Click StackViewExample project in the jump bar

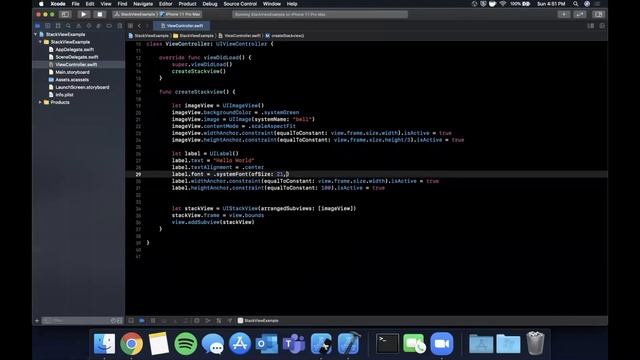point(149,36)
